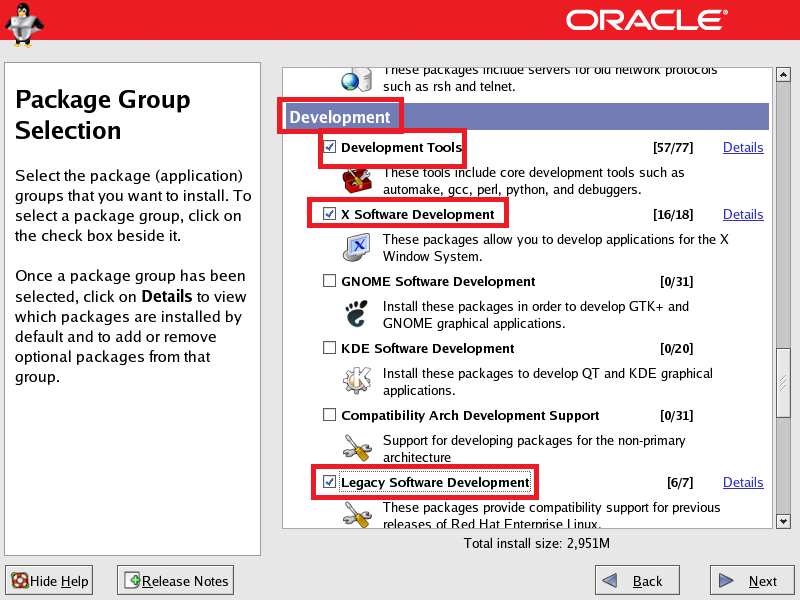This screenshot has height=600, width=800.
Task: Click the Tux penguin logo icon
Action: [x=24, y=26]
